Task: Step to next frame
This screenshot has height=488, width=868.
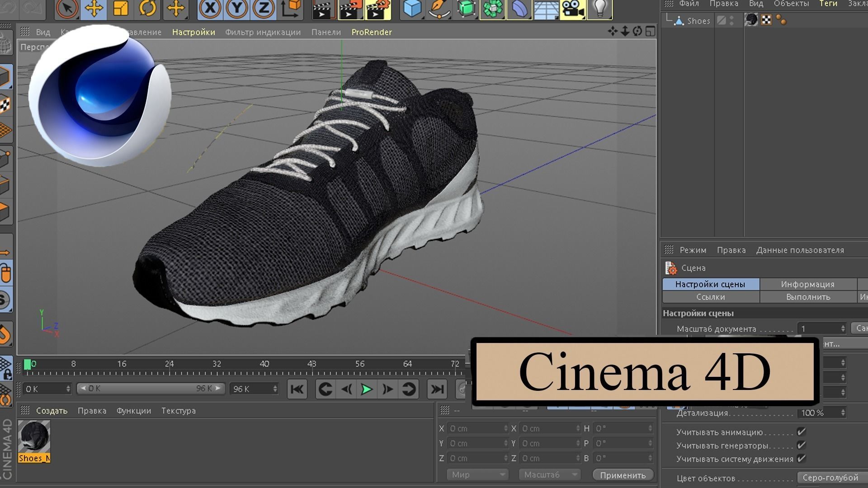Action: pos(387,389)
